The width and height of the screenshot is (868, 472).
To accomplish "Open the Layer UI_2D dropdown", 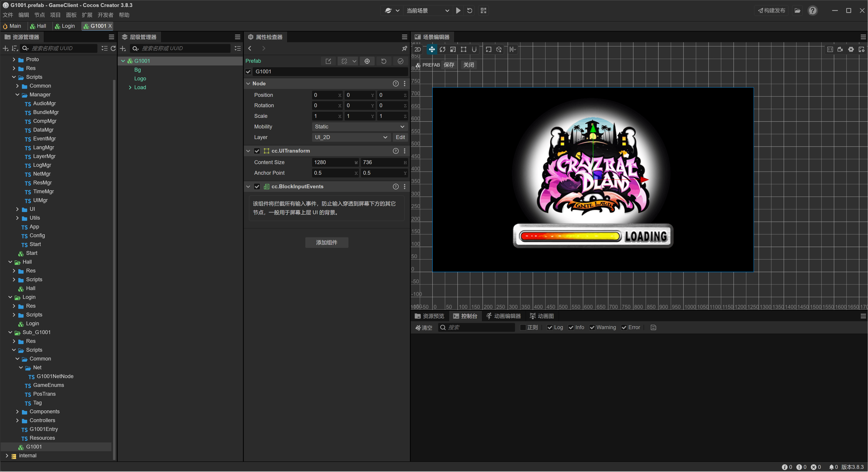I will 351,137.
